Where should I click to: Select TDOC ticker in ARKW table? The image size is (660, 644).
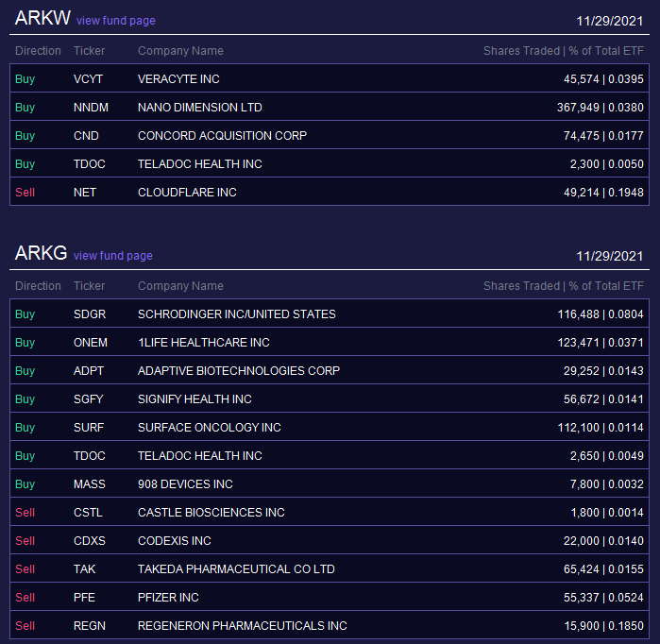click(90, 163)
